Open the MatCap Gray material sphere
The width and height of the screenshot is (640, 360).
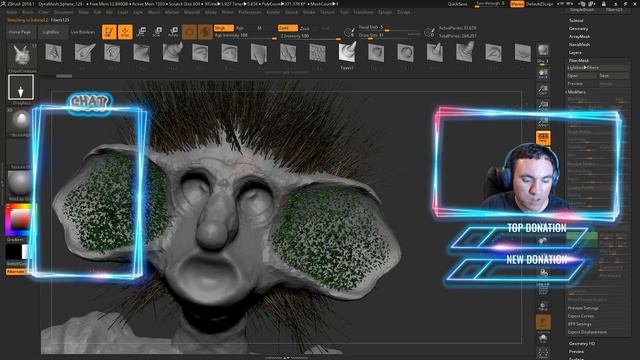(x=20, y=184)
